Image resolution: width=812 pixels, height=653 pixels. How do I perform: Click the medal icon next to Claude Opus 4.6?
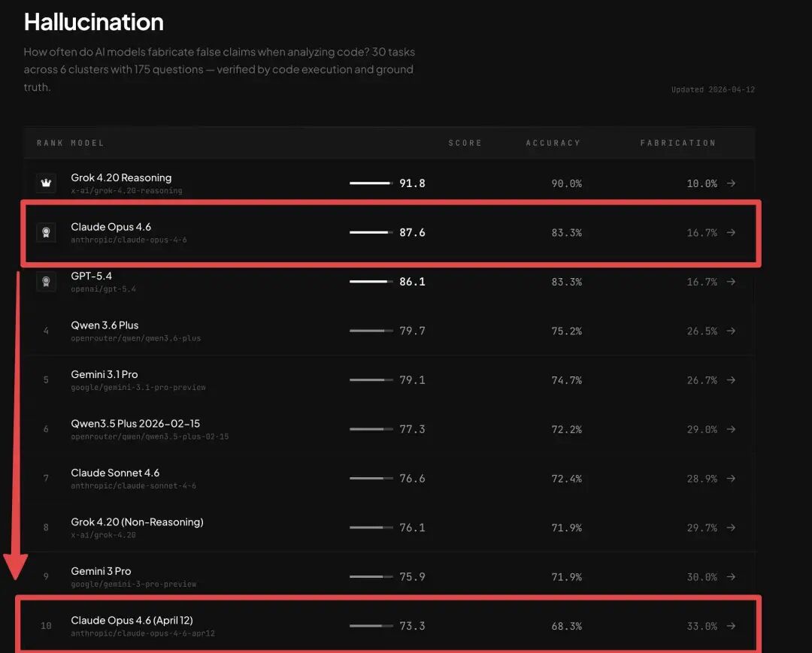46,232
